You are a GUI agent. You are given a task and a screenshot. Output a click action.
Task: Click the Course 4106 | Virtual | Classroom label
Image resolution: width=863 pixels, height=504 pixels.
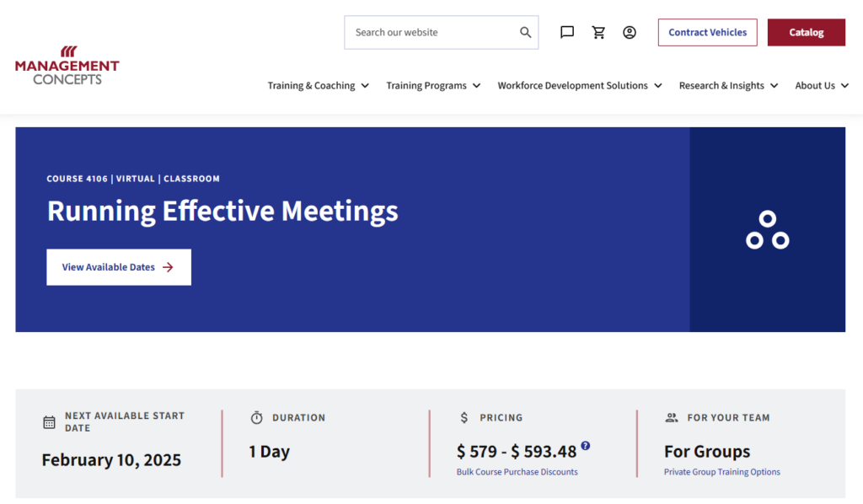tap(133, 179)
